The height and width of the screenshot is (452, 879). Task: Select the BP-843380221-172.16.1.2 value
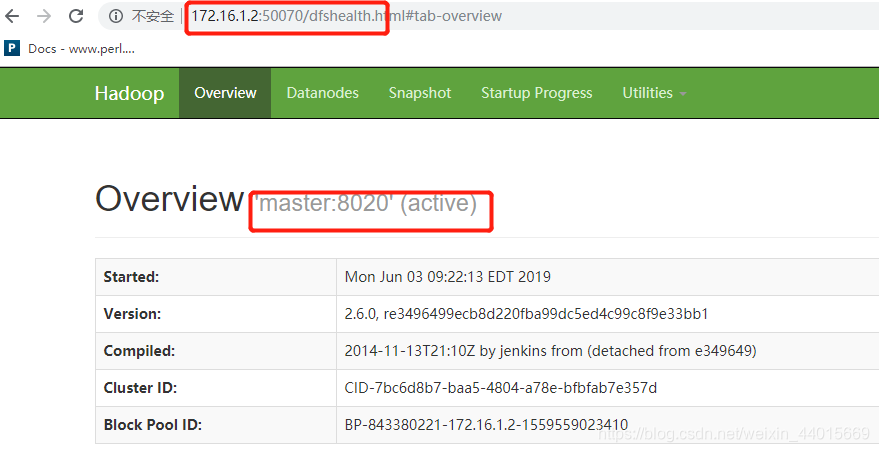(x=486, y=425)
